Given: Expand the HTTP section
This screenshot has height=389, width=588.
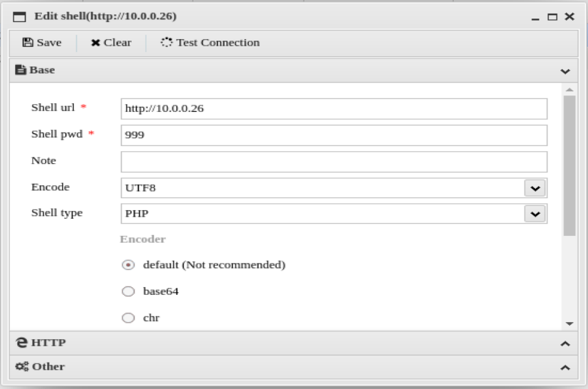Looking at the screenshot, I should click(x=565, y=343).
